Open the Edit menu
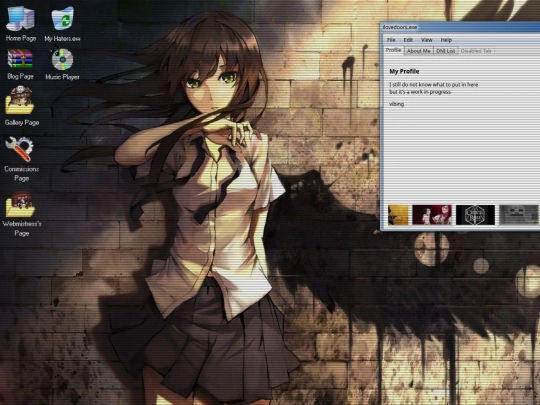The height and width of the screenshot is (405, 540). 408,40
